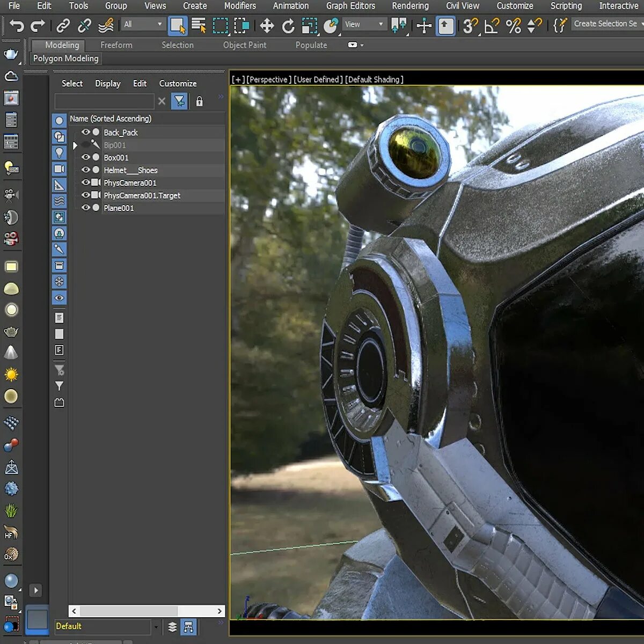644x644 pixels.
Task: Toggle the Angle Snap icon
Action: (x=491, y=25)
